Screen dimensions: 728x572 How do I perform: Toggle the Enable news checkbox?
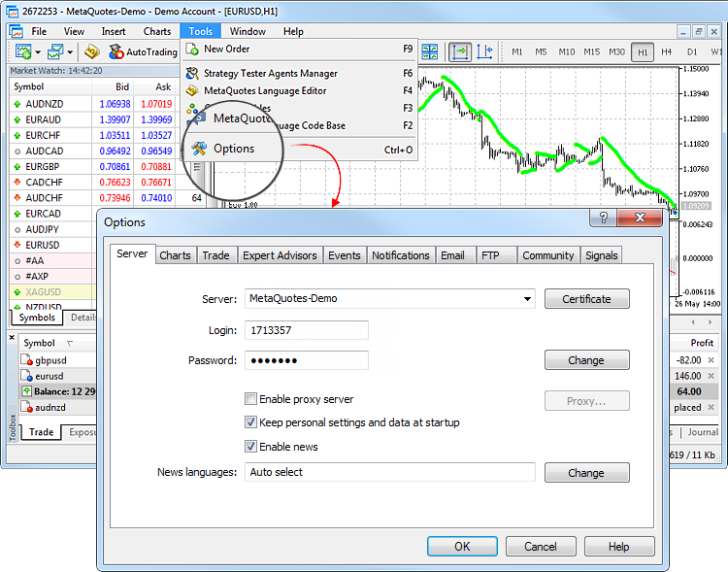coord(250,446)
